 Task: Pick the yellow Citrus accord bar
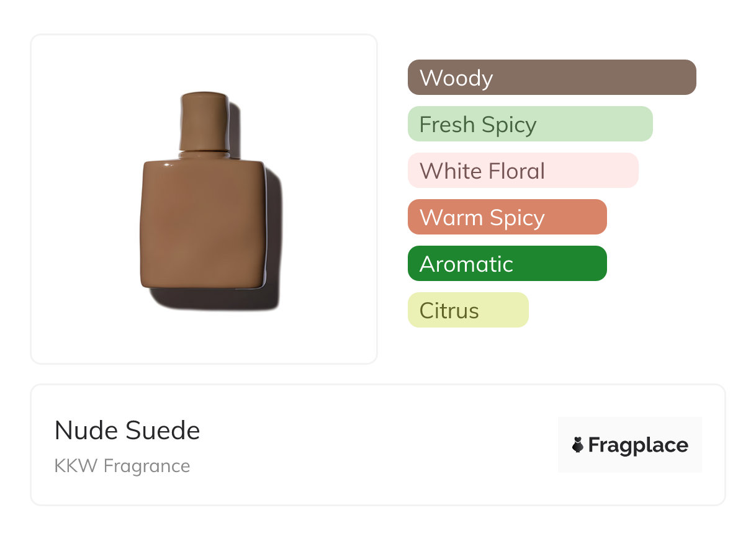(x=467, y=310)
